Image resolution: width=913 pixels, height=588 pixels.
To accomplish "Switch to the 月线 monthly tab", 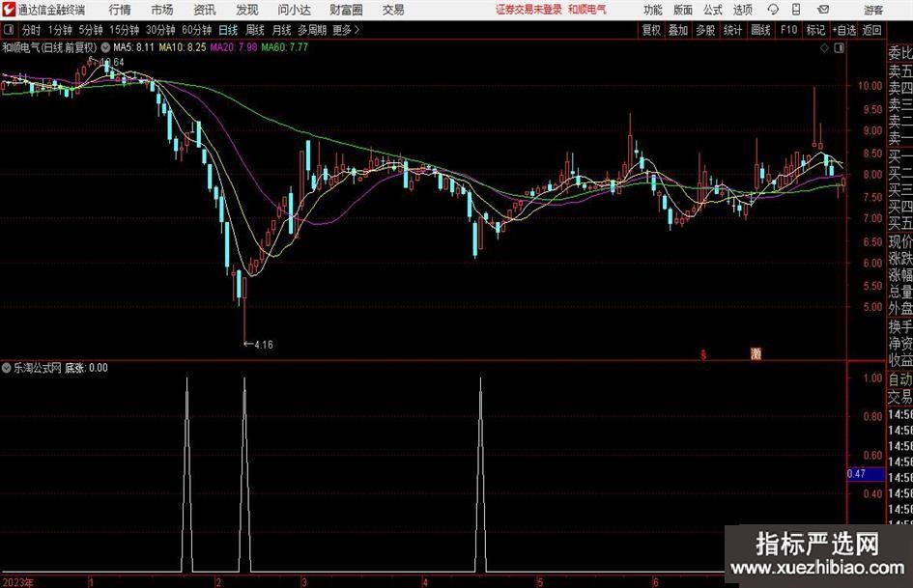I will tap(281, 30).
